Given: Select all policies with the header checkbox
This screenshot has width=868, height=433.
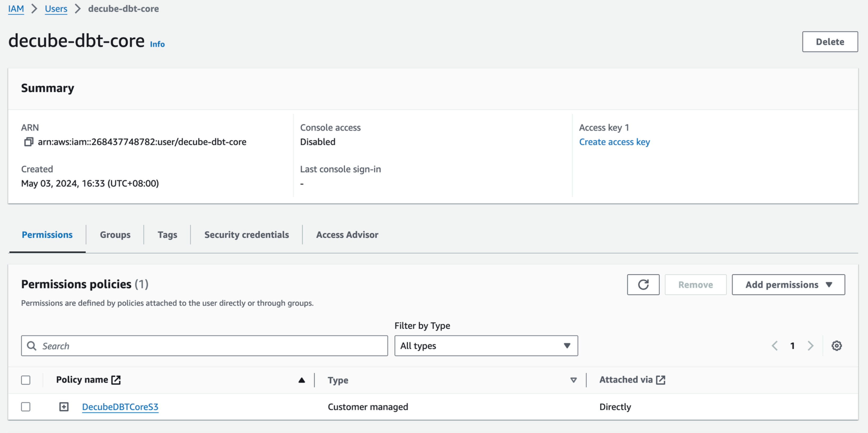Looking at the screenshot, I should coord(26,380).
